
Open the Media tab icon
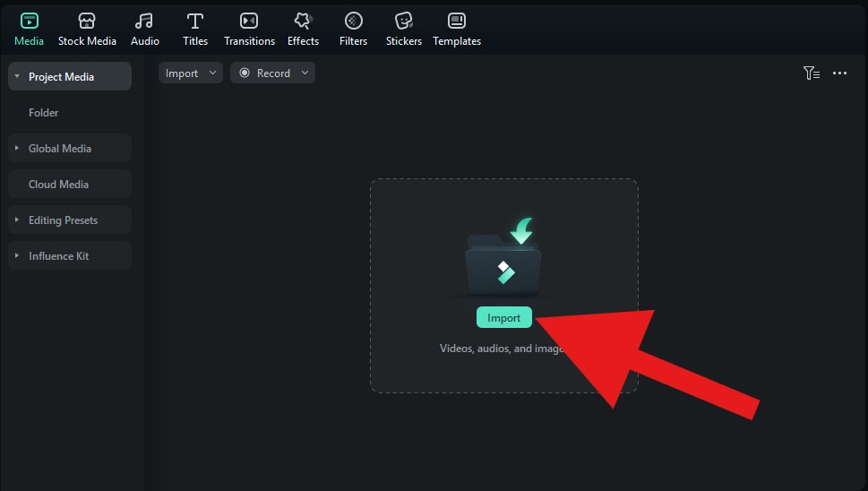29,21
